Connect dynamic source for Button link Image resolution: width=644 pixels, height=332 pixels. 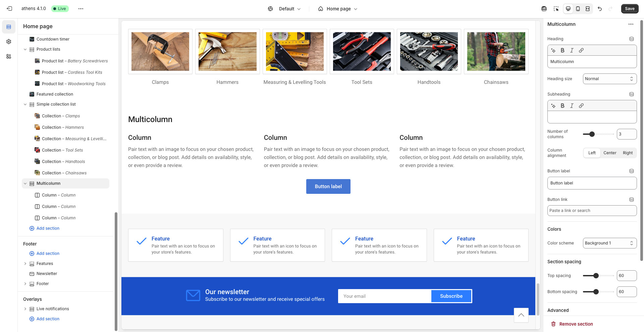[632, 200]
